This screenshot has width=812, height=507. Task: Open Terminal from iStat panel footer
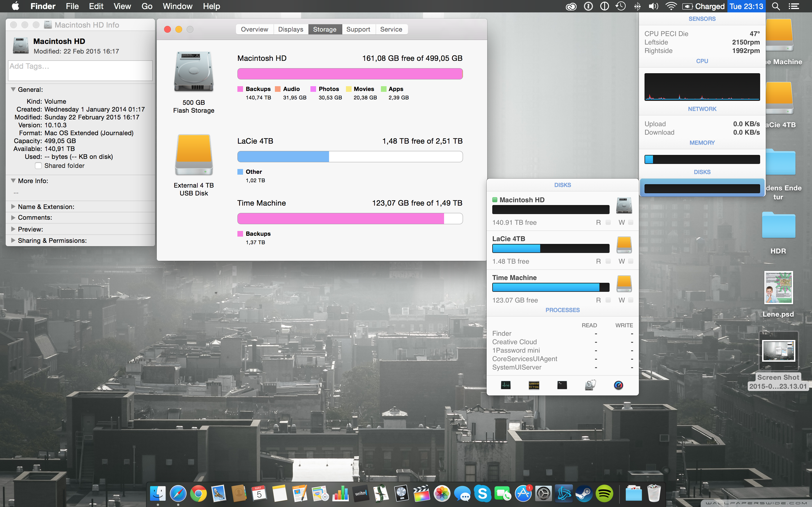(562, 385)
